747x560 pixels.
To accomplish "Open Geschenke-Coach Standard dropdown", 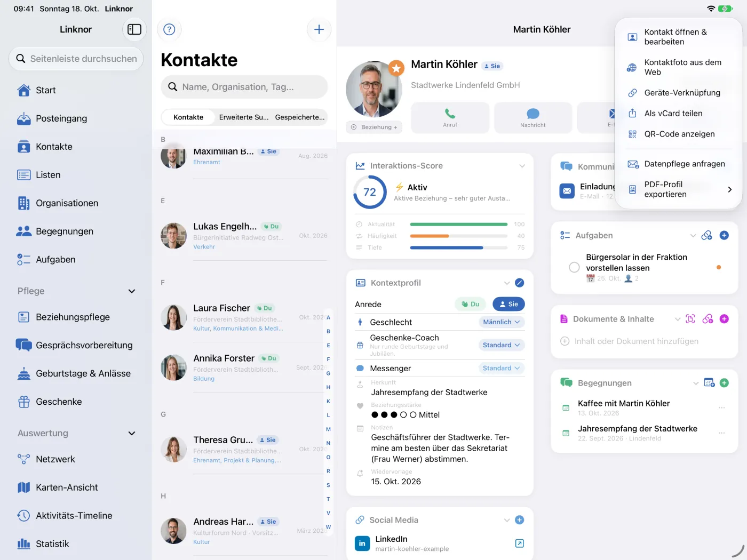I will pyautogui.click(x=502, y=345).
